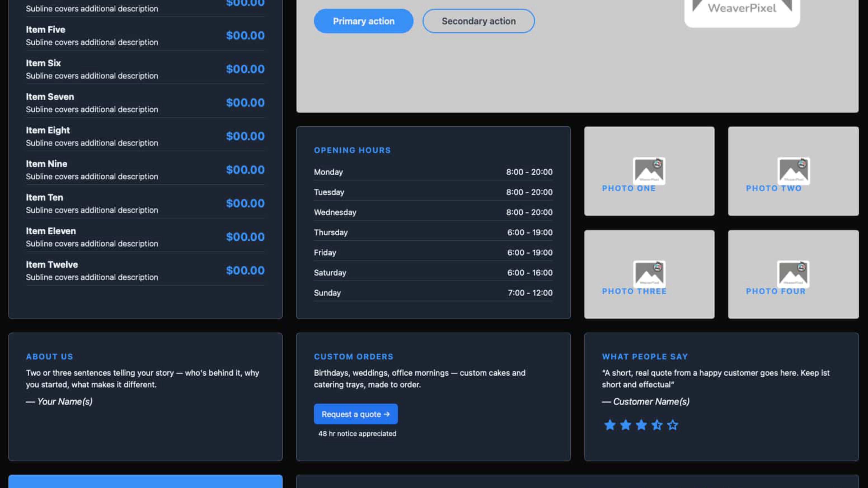
Task: Select the Friday row label
Action: click(325, 253)
